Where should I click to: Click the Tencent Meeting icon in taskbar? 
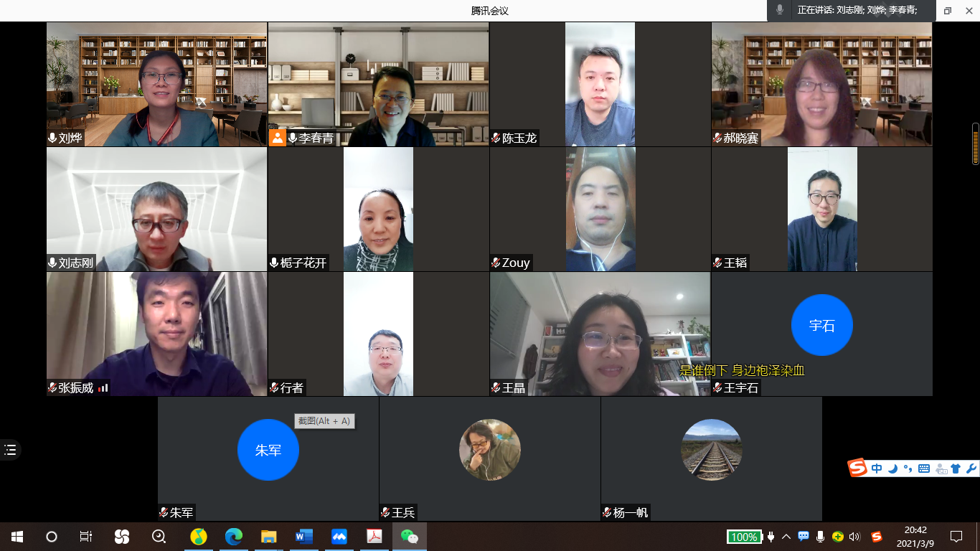(x=339, y=536)
